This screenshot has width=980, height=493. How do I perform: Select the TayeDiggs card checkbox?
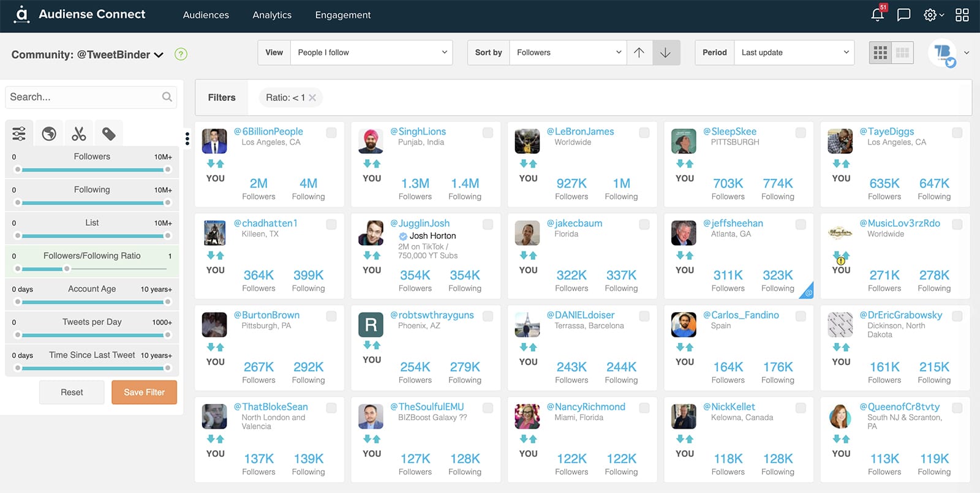click(x=957, y=132)
